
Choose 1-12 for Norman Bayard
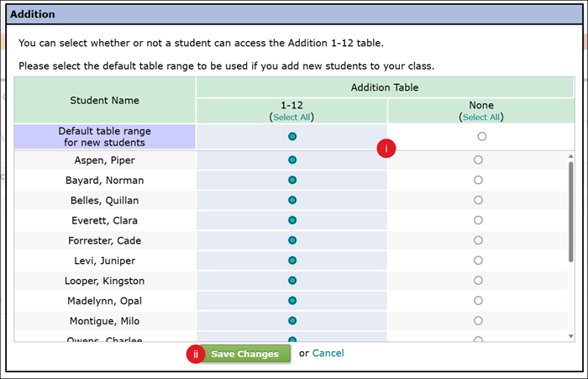coord(292,180)
